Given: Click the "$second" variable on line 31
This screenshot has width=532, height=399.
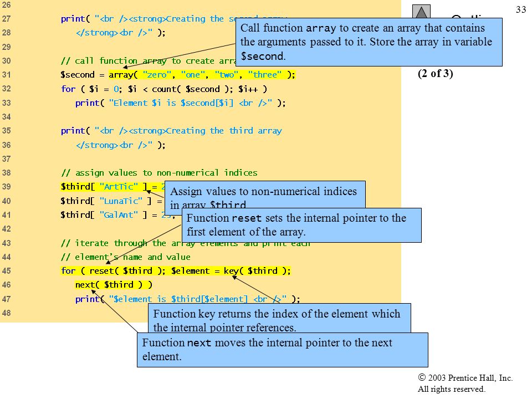Looking at the screenshot, I should [78, 75].
